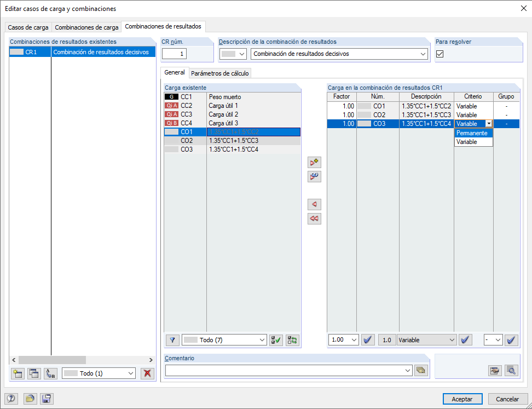
Task: Click the scroll left arrow in combinations list
Action: 14,360
